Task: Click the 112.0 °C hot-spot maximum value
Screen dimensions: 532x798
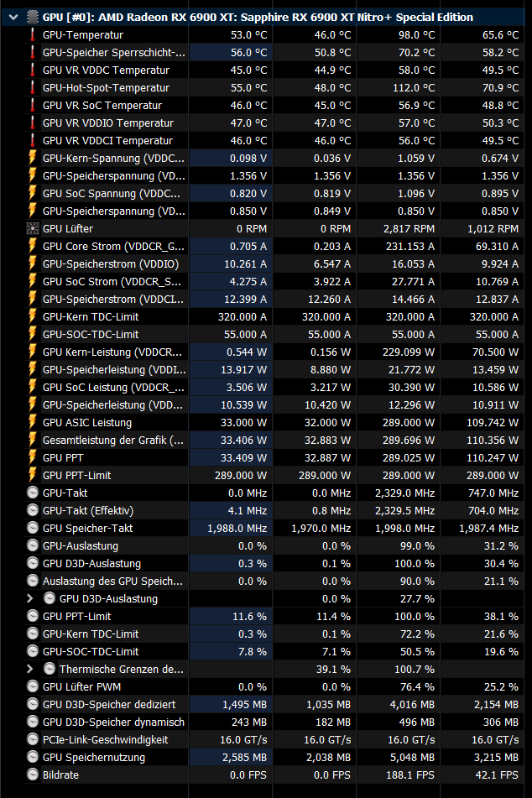Action: [x=414, y=87]
